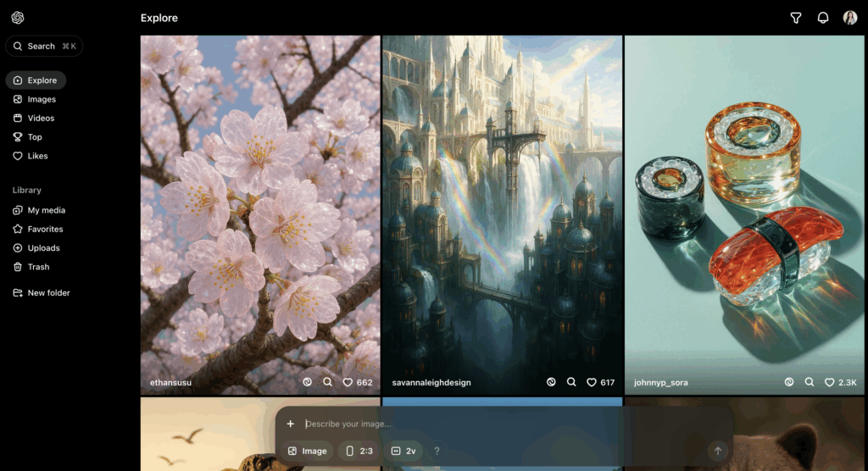The image size is (868, 471).
Task: Select Explore in the sidebar
Action: click(x=36, y=80)
